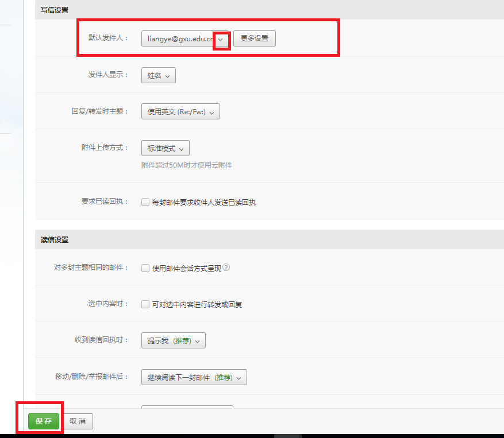
Task: Click the 附件超过50M时才使用云附件 hint text
Action: click(x=187, y=165)
